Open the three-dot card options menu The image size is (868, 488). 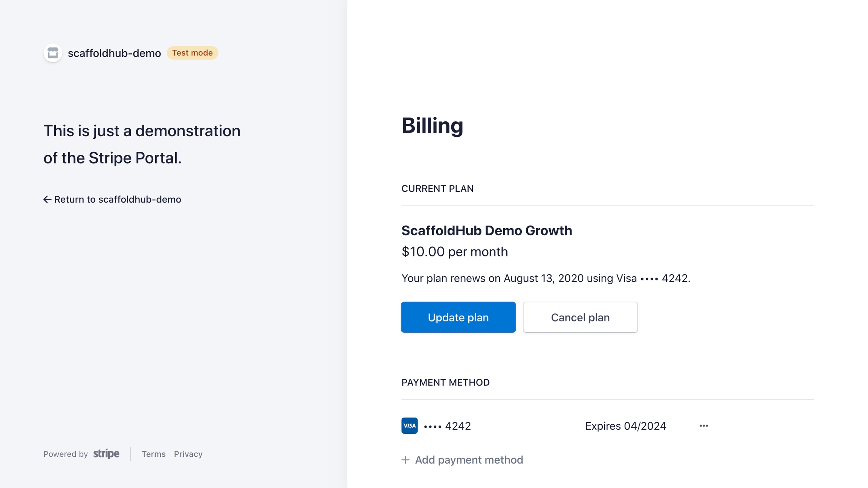(x=704, y=426)
